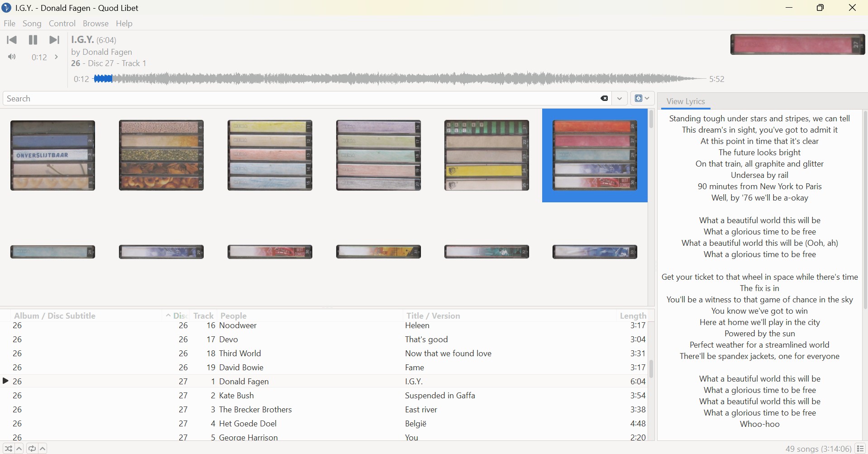The height and width of the screenshot is (454, 868).
Task: Open the volume control speaker icon
Action: (x=12, y=57)
